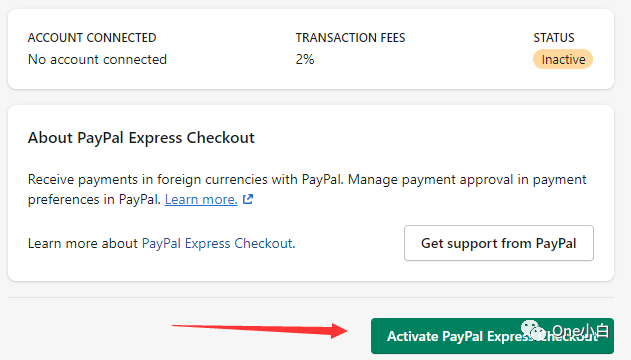Click the STATUS column label
Screen dimensions: 631x360
(554, 37)
